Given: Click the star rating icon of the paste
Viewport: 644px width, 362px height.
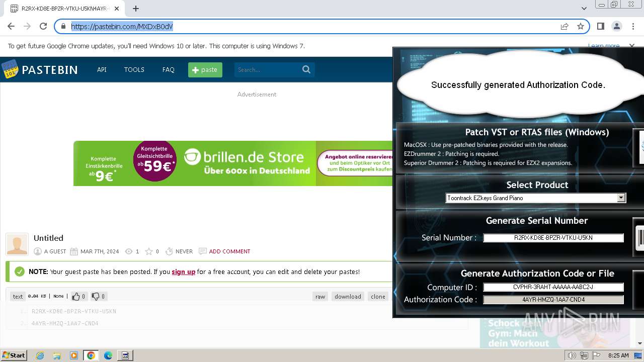Looking at the screenshot, I should (148, 251).
